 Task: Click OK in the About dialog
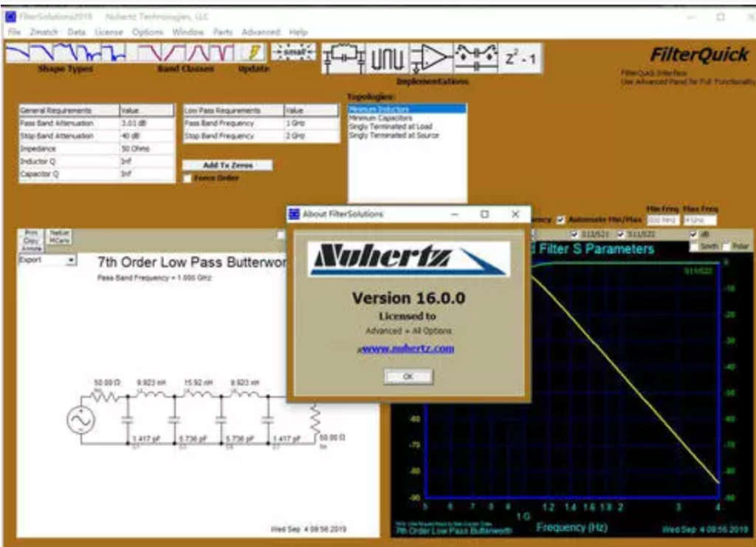pyautogui.click(x=408, y=376)
